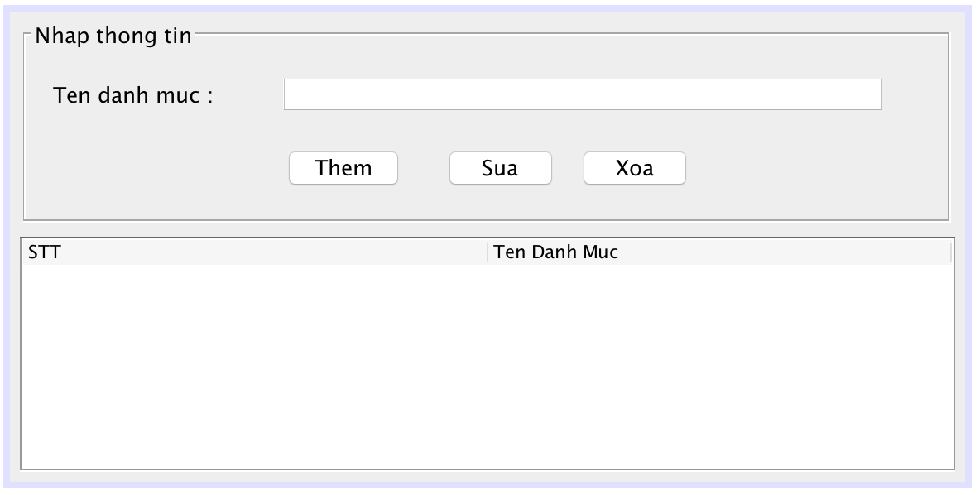980x495 pixels.
Task: Click the empty table area under STT
Action: [x=253, y=364]
